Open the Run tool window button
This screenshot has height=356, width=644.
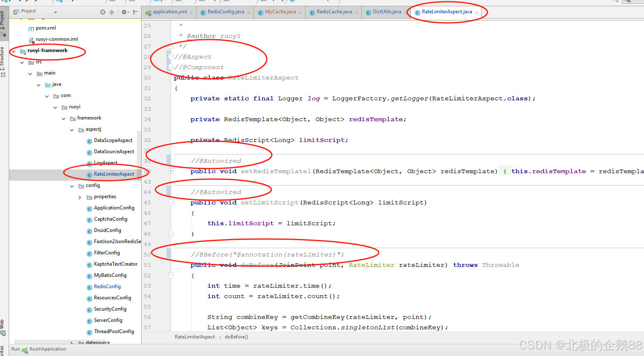(15, 349)
